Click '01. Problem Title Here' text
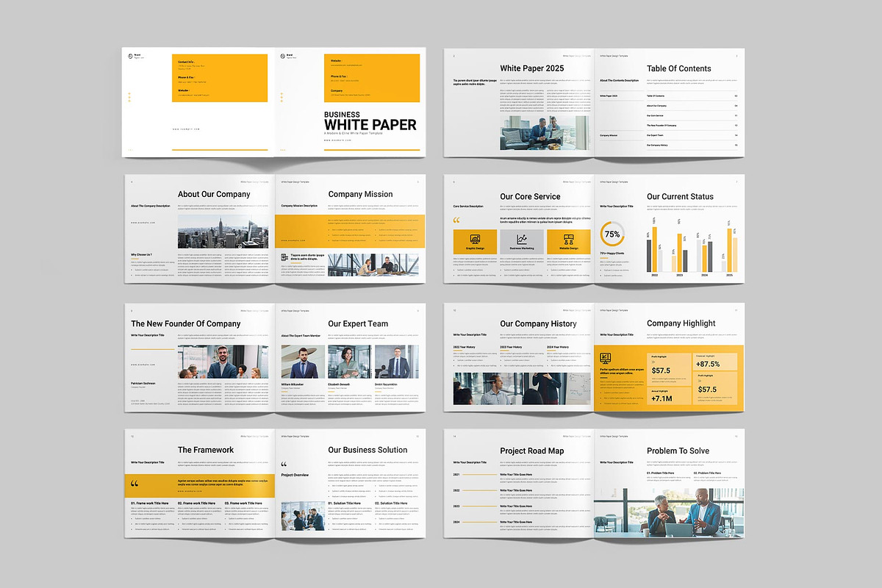This screenshot has width=882, height=588. coord(661,473)
